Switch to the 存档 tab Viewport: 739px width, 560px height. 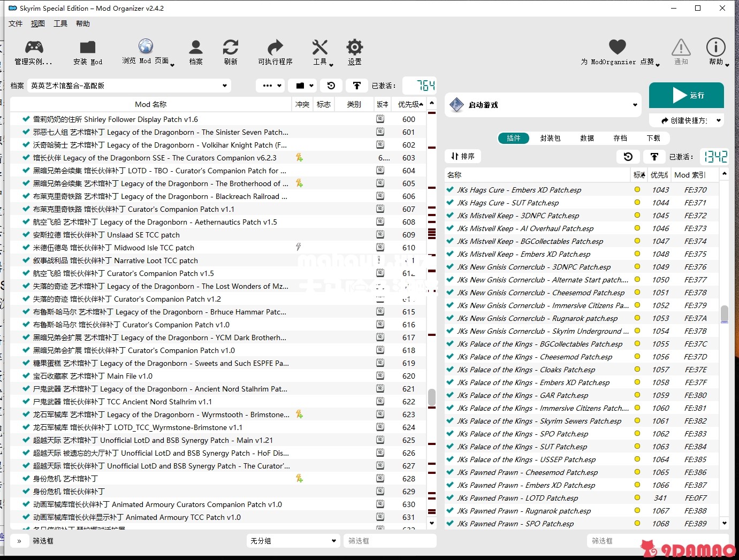(620, 138)
